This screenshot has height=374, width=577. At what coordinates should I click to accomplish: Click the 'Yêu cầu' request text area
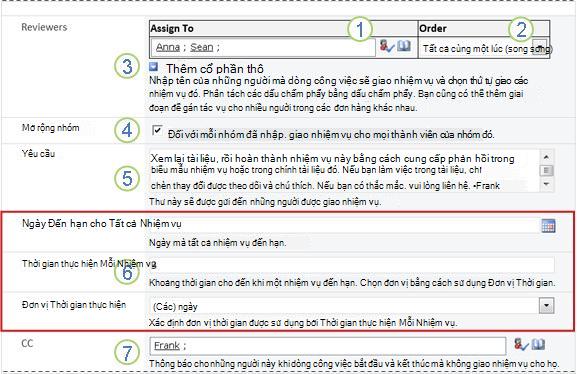tap(344, 171)
